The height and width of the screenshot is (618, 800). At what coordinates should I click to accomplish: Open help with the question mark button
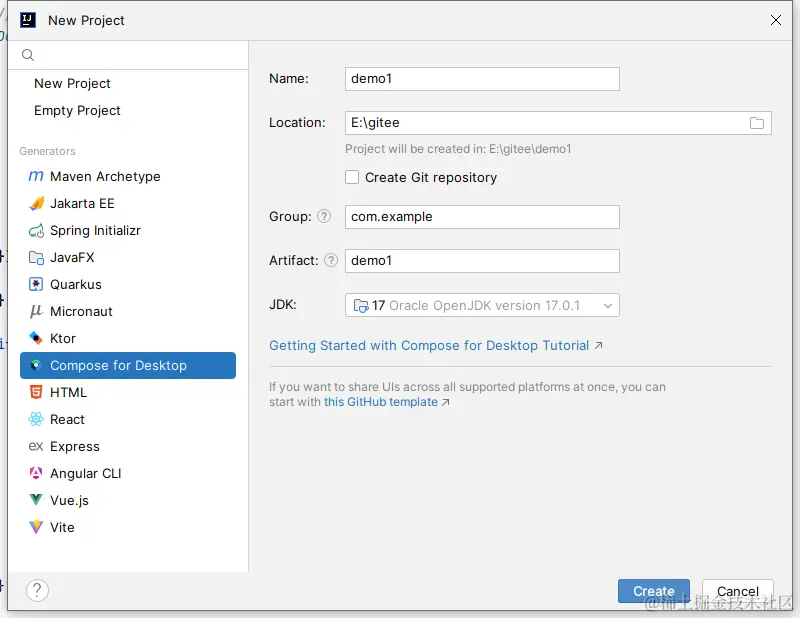tap(37, 591)
